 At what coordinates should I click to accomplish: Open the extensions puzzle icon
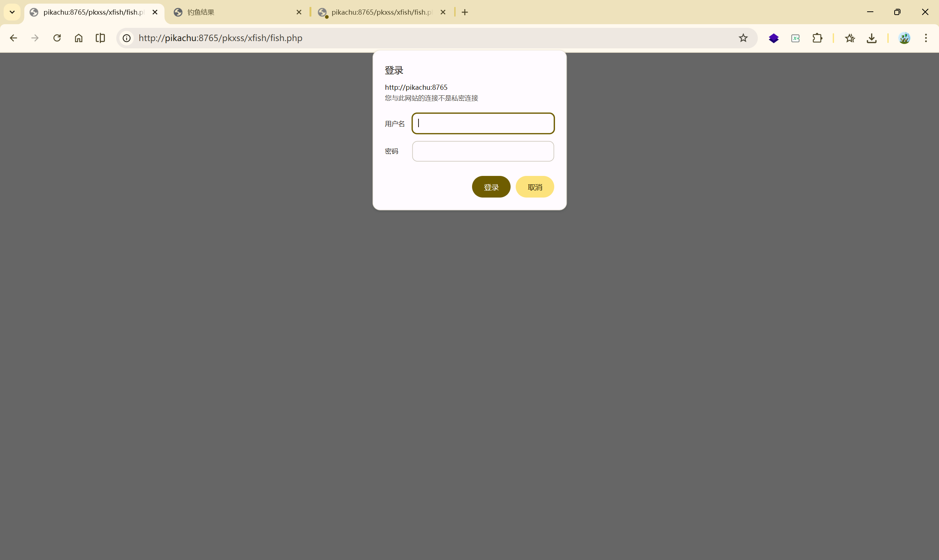click(817, 38)
